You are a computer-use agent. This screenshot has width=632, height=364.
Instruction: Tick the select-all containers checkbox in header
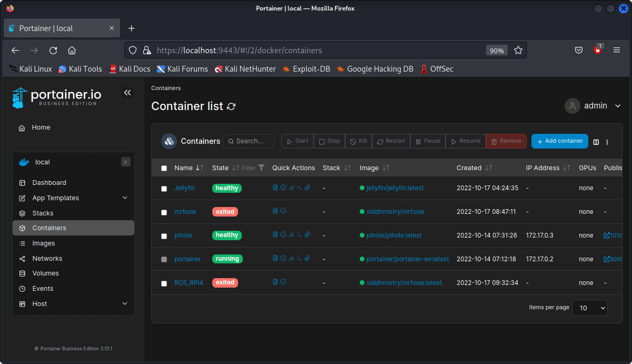pos(164,168)
